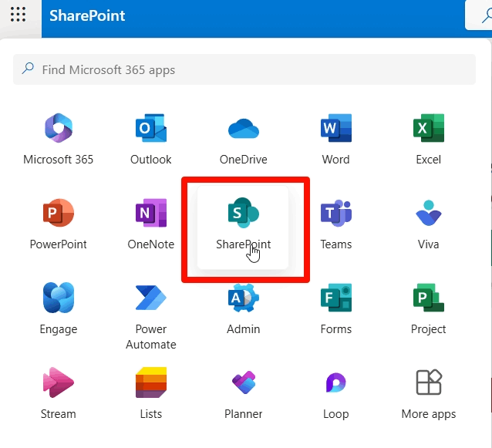This screenshot has width=492, height=448.
Task: Click the SharePoint title in header
Action: point(87,15)
